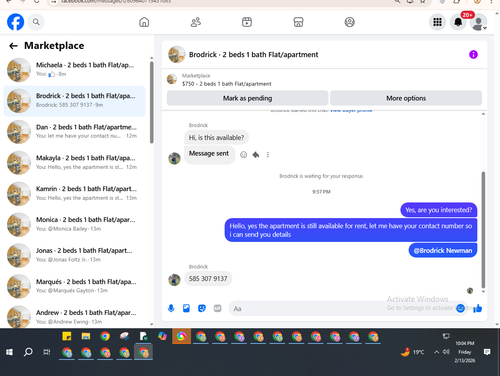Click the scroll-down arrow of conversation list
The image size is (500, 376).
click(152, 324)
